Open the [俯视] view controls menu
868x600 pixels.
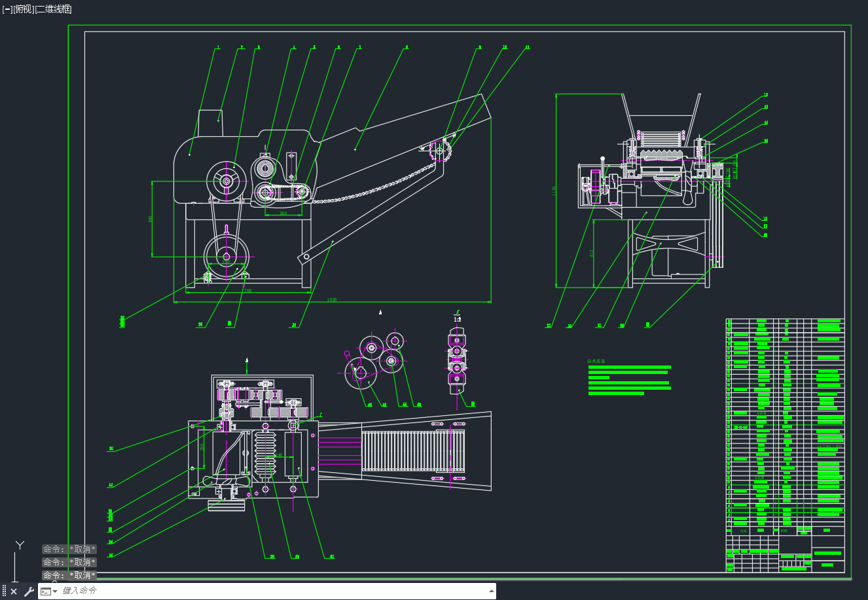click(x=23, y=9)
